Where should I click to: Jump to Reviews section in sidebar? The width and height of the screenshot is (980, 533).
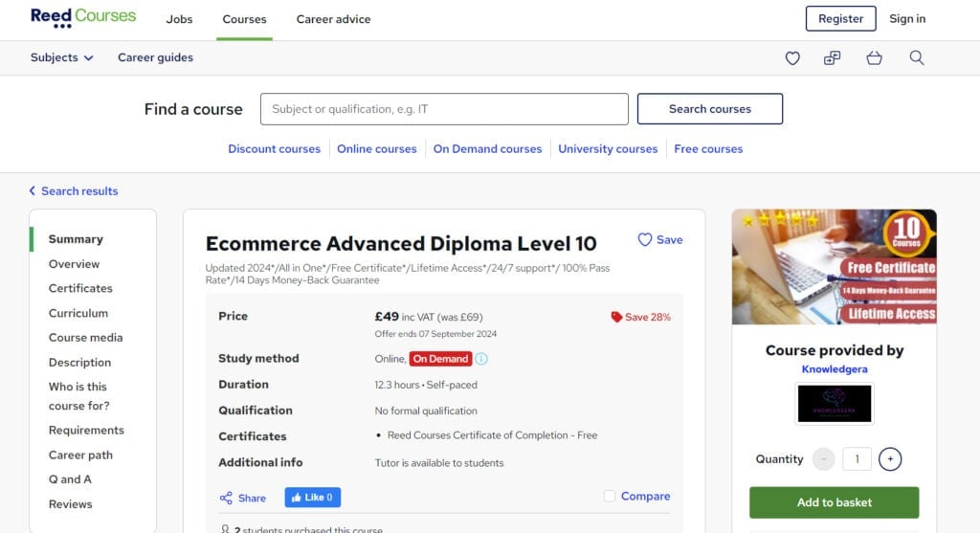click(70, 504)
